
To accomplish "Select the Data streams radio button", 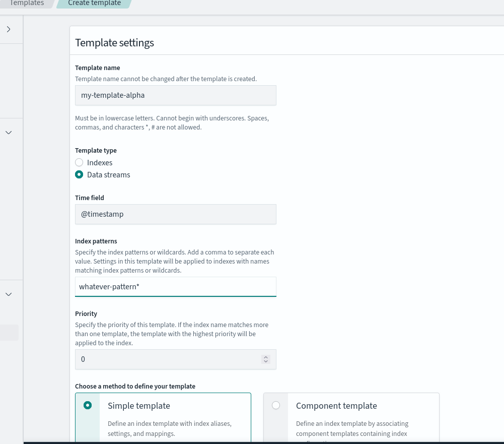I will pos(79,175).
